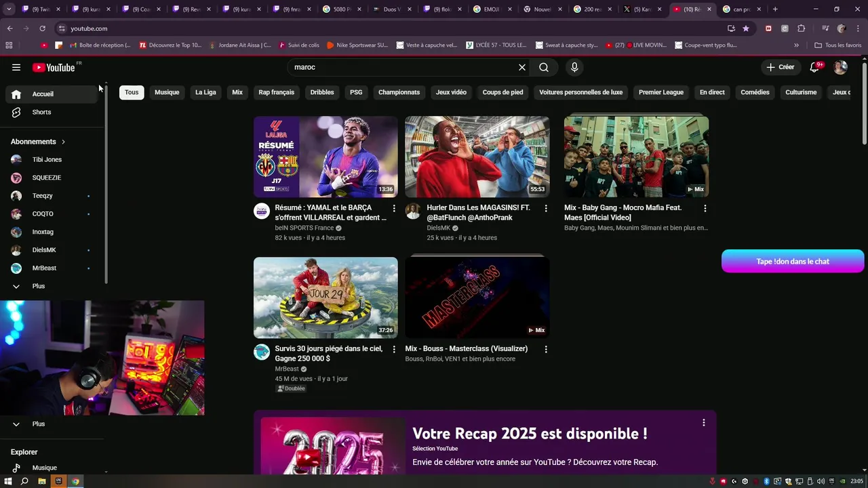Open the COQTO channel
Image resolution: width=868 pixels, height=488 pixels.
click(x=52, y=213)
